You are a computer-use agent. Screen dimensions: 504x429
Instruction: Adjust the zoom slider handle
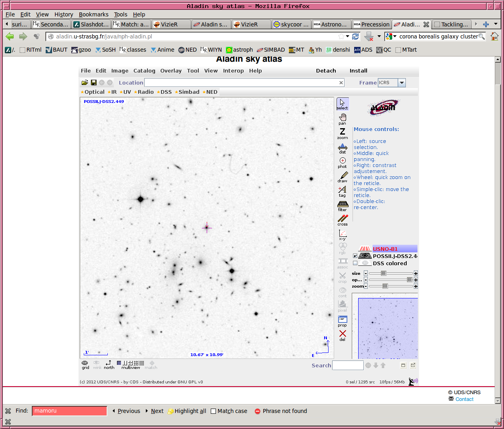(x=385, y=286)
